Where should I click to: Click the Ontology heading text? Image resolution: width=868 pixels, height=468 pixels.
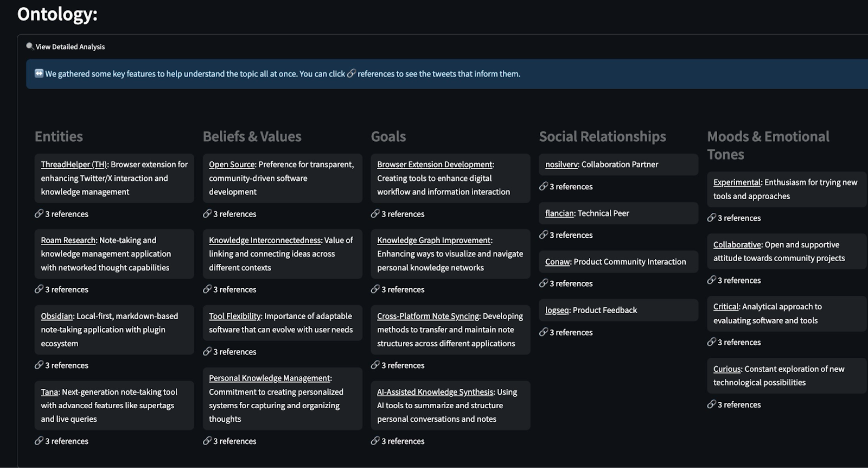click(58, 14)
